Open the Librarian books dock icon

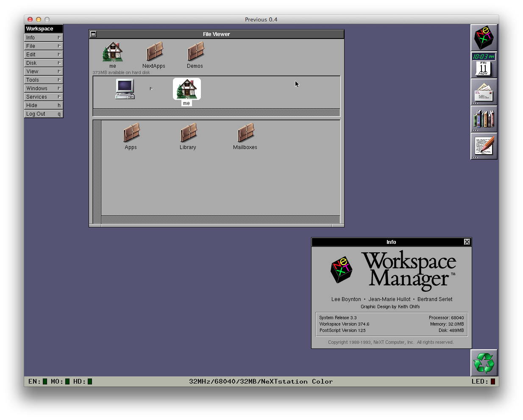click(x=484, y=119)
